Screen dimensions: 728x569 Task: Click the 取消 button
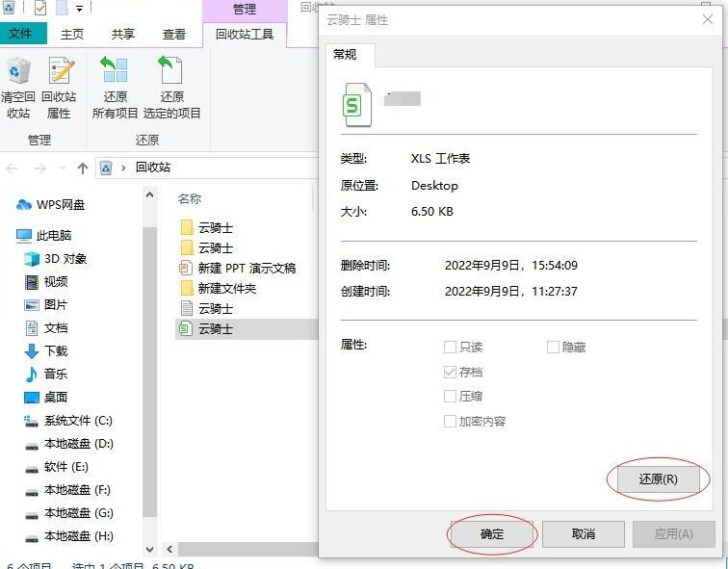(x=584, y=534)
